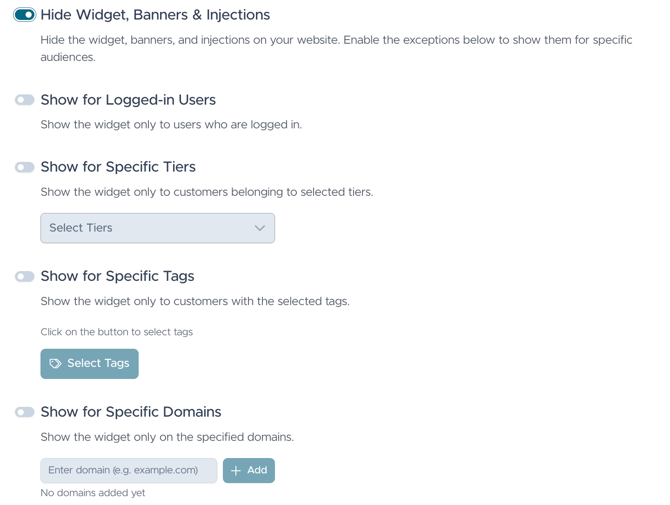The width and height of the screenshot is (670, 505).
Task: Activate the Show for Specific Domains toggle
Action: click(24, 412)
